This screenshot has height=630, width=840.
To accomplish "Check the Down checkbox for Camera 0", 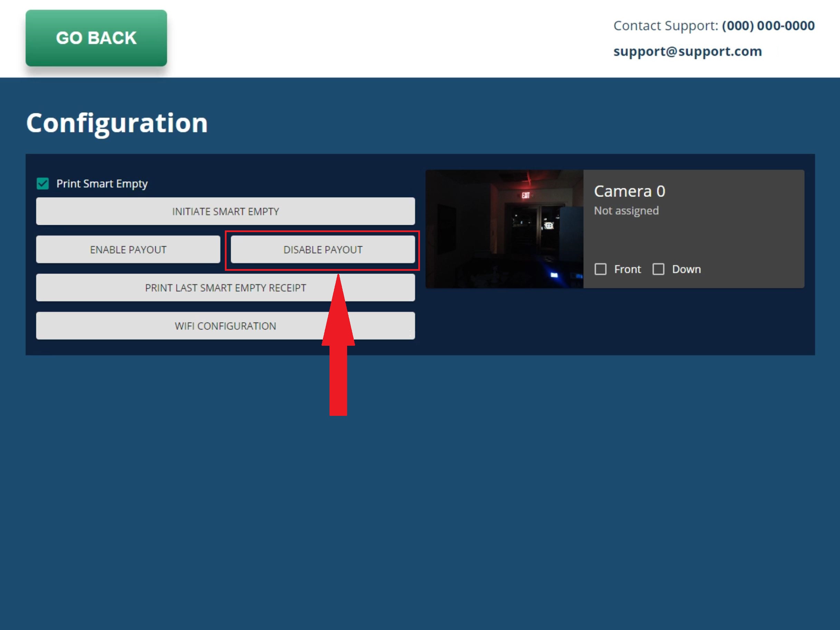I will [x=658, y=269].
